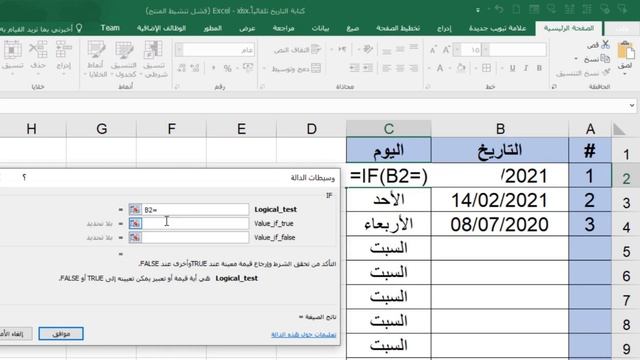640x360 pixels.
Task: Open the Paste options arrow below لصق
Action: 625,74
